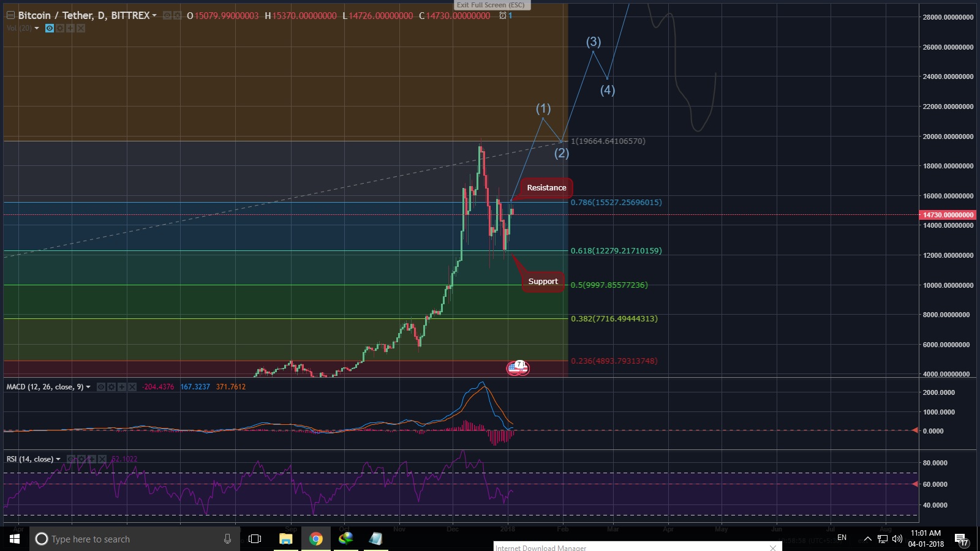
Task: Toggle MACD visibility eye icon
Action: click(x=101, y=387)
